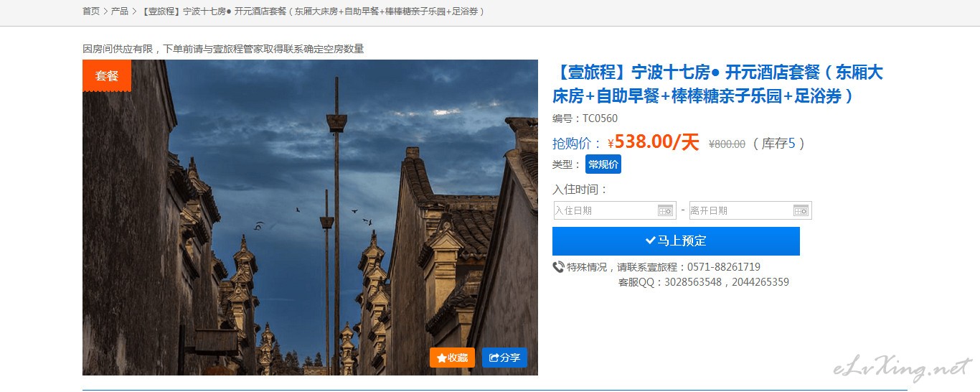Screen dimensions: 980x392
Task: Click the checkmark icon in 马上预定
Action: coord(651,241)
